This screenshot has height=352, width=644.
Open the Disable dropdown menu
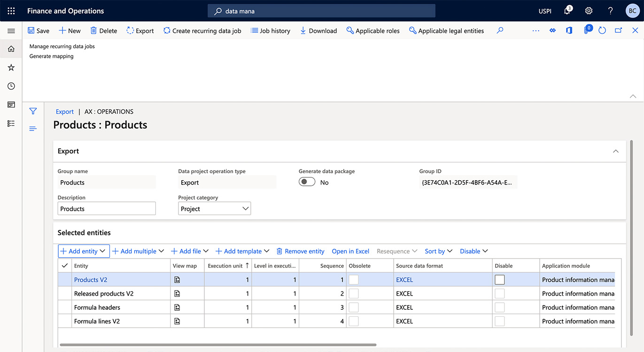click(474, 251)
